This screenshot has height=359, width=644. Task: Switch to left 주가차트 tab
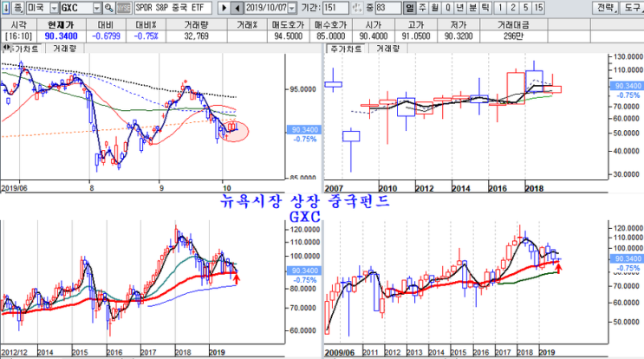point(25,49)
